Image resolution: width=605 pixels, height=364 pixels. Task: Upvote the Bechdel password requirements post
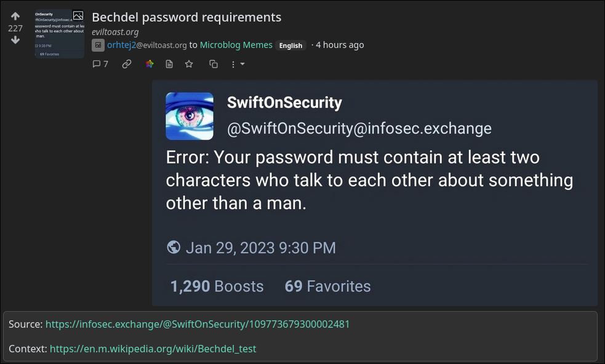(15, 17)
